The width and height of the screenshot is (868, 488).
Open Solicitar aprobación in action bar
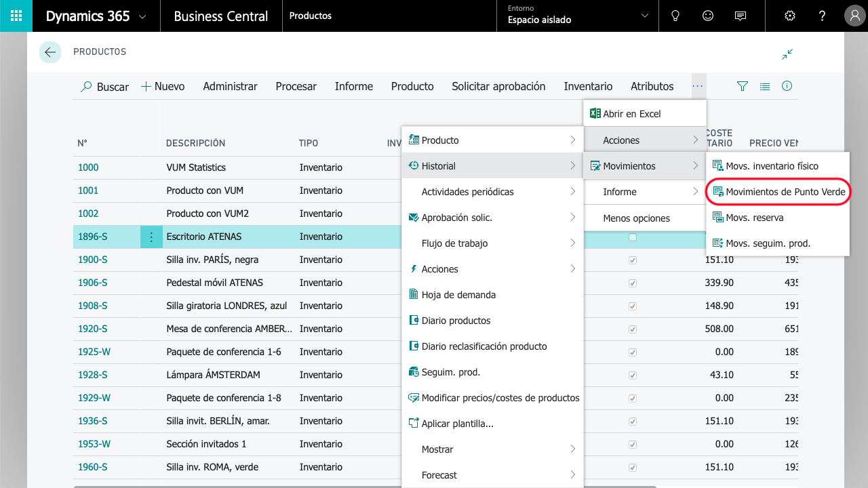click(x=498, y=86)
